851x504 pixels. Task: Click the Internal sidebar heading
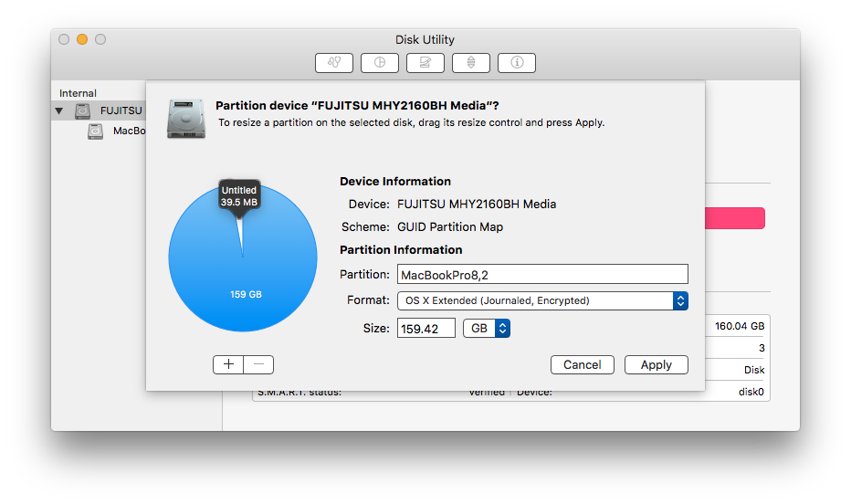[78, 93]
